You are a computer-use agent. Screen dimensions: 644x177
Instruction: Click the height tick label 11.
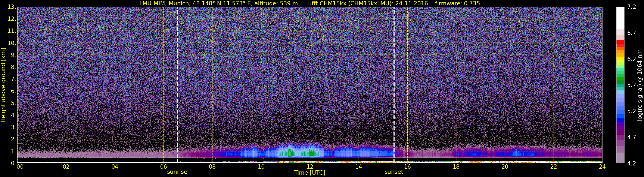12,31
